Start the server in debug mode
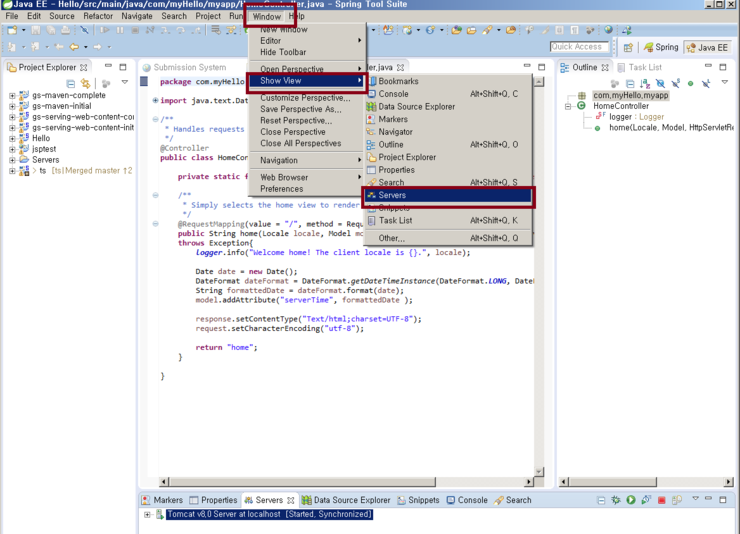The height and width of the screenshot is (534, 740). (615, 500)
